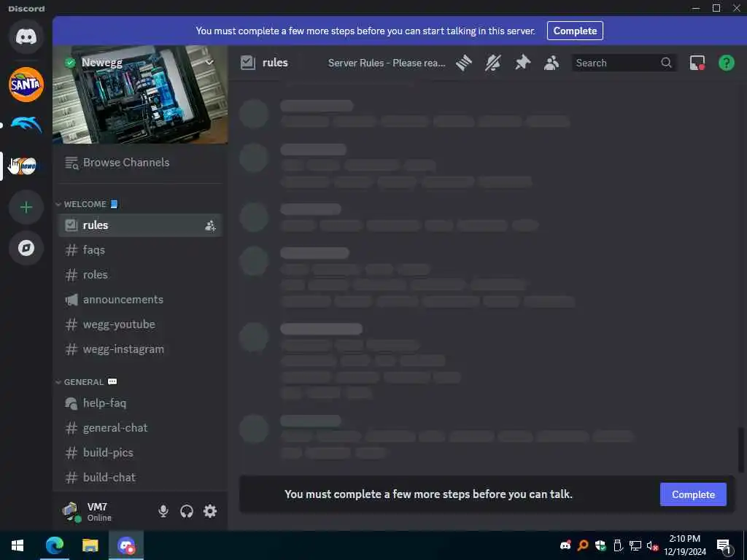Click Browse Channels
Screen dimensions: 747x560
[x=140, y=163]
